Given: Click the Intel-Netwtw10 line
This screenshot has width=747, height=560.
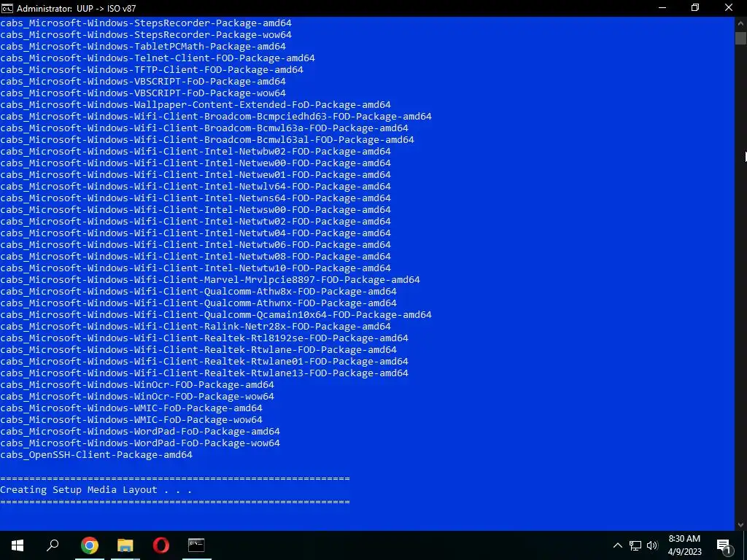Looking at the screenshot, I should coord(196,268).
